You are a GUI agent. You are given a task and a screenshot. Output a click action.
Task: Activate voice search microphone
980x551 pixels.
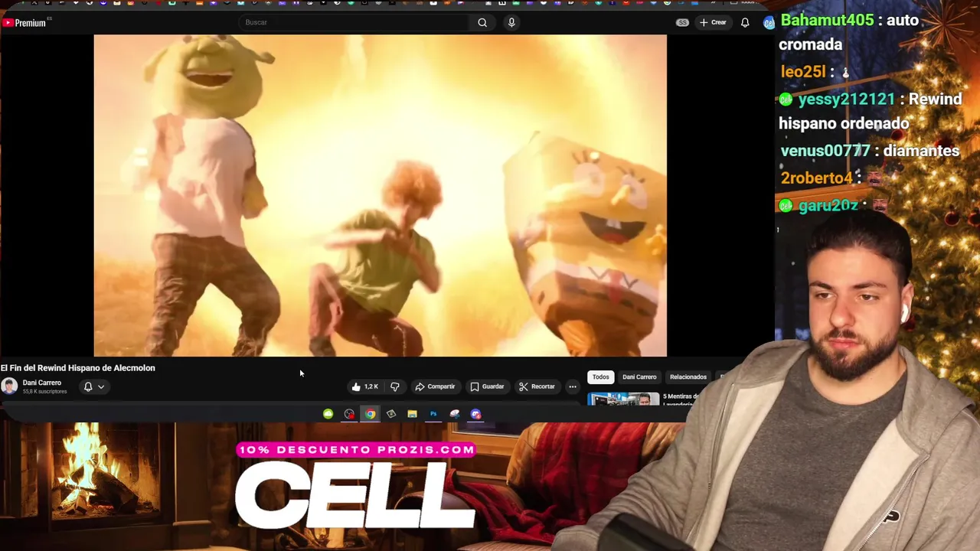pos(511,22)
